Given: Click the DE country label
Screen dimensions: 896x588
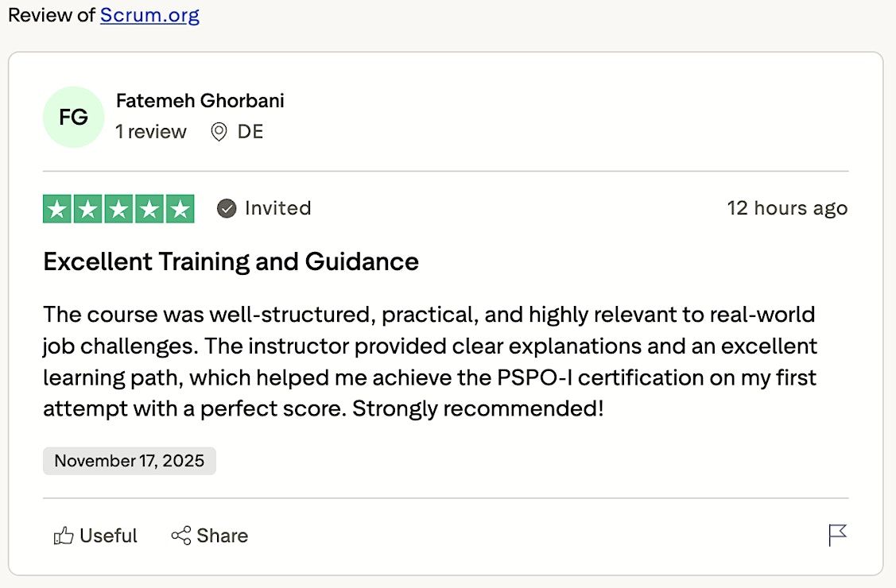Looking at the screenshot, I should (x=250, y=132).
